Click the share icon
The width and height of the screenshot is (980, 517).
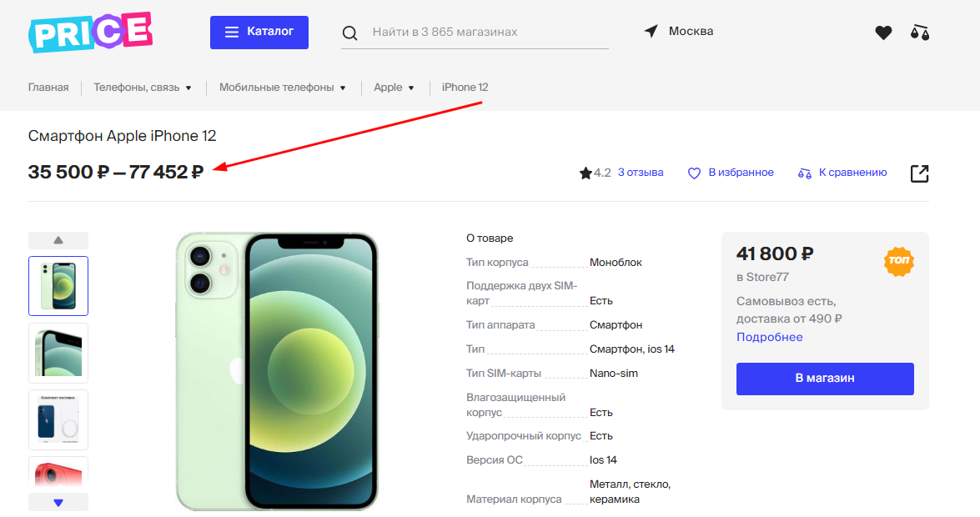(x=919, y=173)
